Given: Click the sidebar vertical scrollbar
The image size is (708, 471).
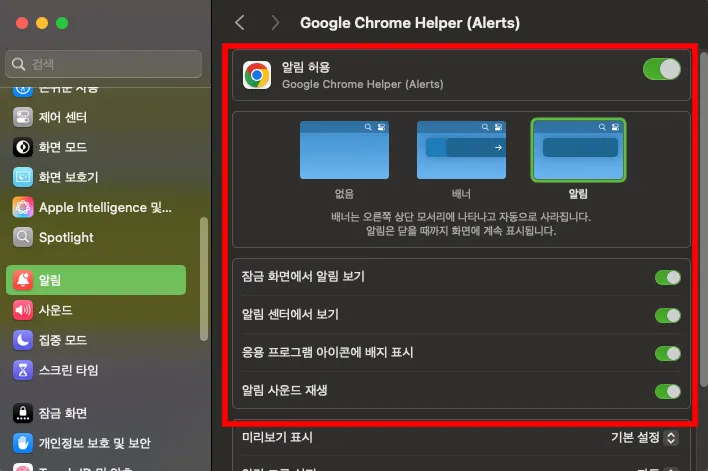Looking at the screenshot, I should pos(204,279).
